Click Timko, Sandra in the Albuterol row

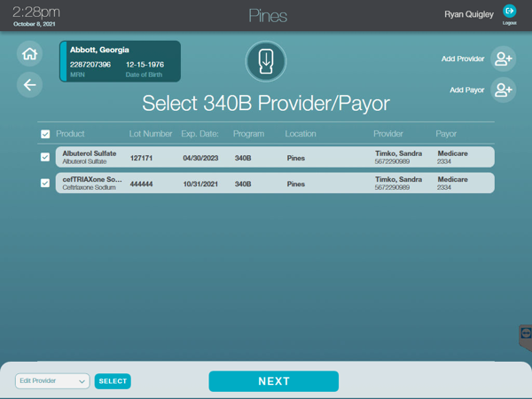coord(398,153)
